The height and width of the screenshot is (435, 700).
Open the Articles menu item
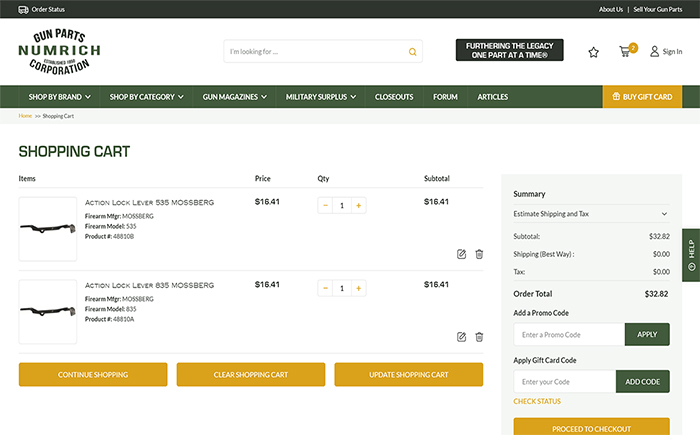[x=492, y=97]
